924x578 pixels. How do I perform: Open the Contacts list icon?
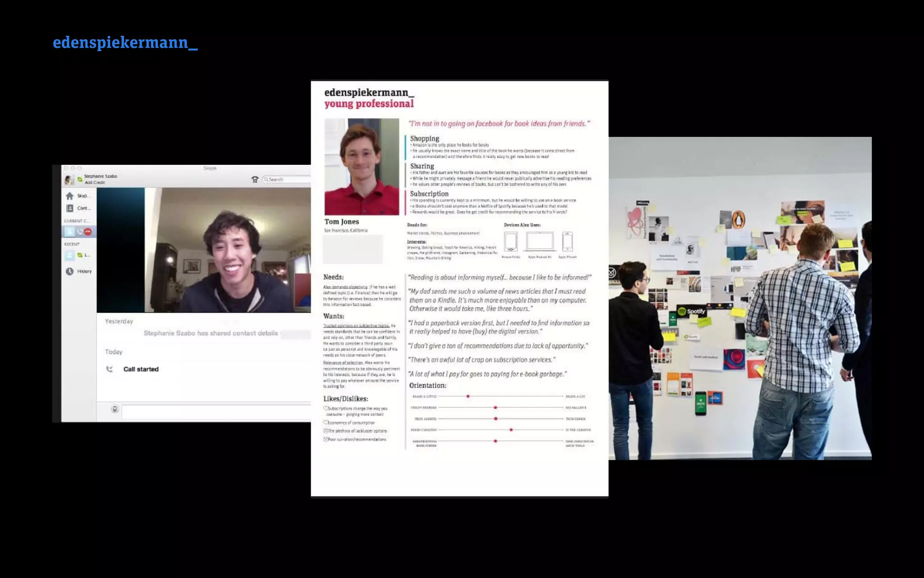pyautogui.click(x=70, y=208)
